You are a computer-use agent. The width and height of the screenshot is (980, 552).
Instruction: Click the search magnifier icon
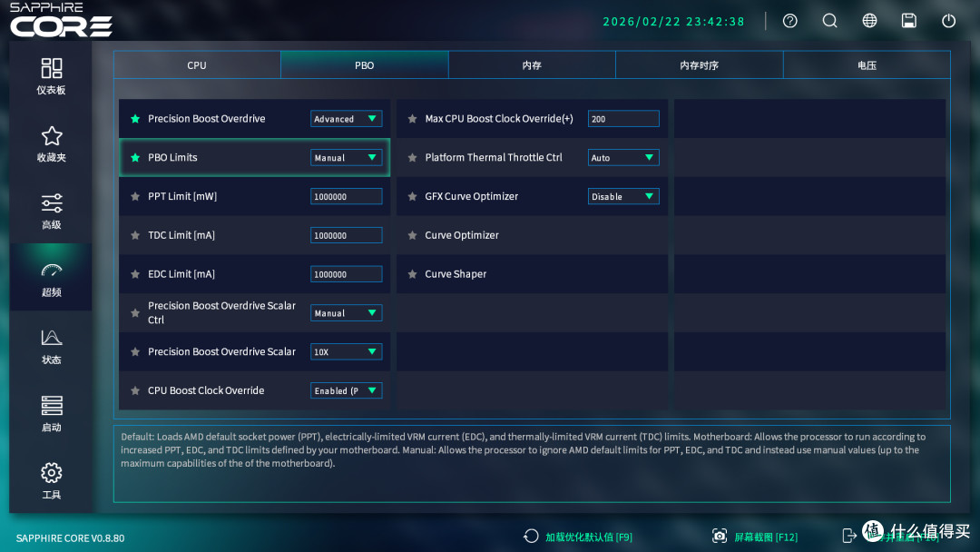tap(830, 21)
